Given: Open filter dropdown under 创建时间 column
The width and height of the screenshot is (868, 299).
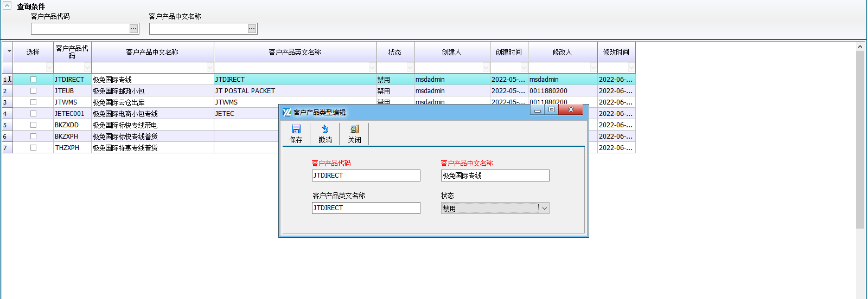Looking at the screenshot, I should click(x=524, y=68).
